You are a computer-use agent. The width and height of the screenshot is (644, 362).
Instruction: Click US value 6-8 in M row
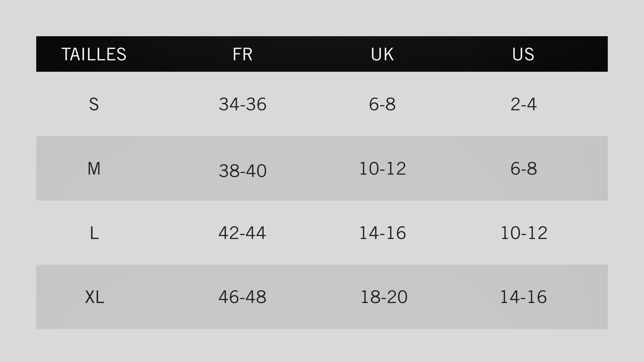pyautogui.click(x=524, y=169)
